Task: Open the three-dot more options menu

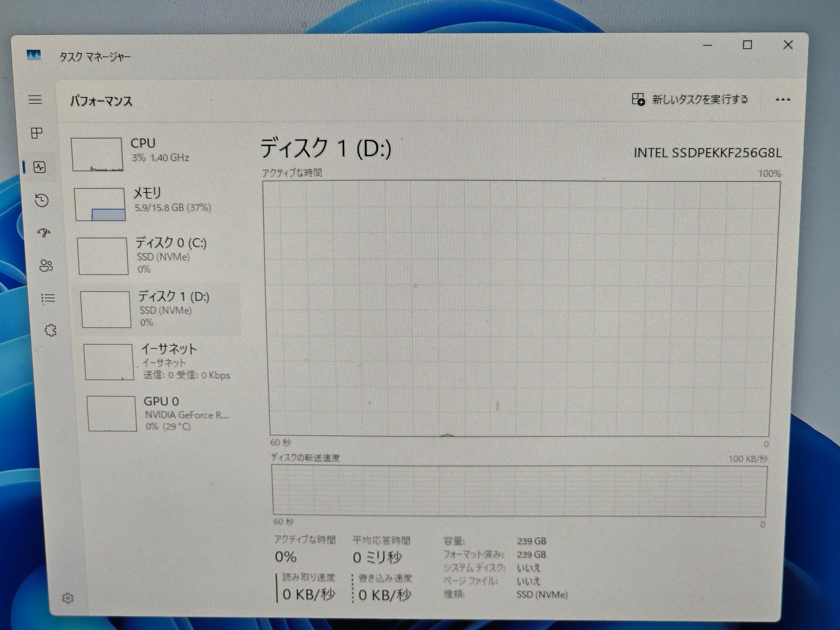Action: click(x=783, y=100)
